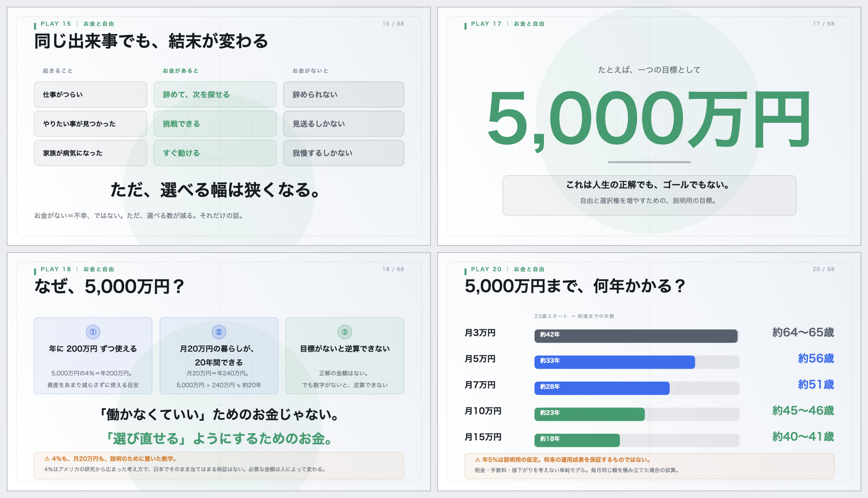
Task: Click the title 同じ出来事でも、結末が変わる
Action: point(151,41)
